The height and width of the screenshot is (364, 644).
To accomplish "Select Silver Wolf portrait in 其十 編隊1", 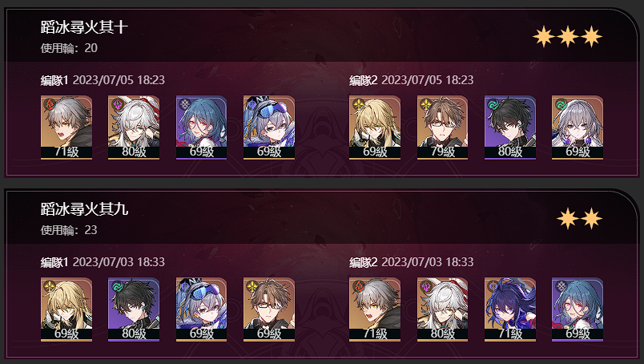I will [x=269, y=127].
